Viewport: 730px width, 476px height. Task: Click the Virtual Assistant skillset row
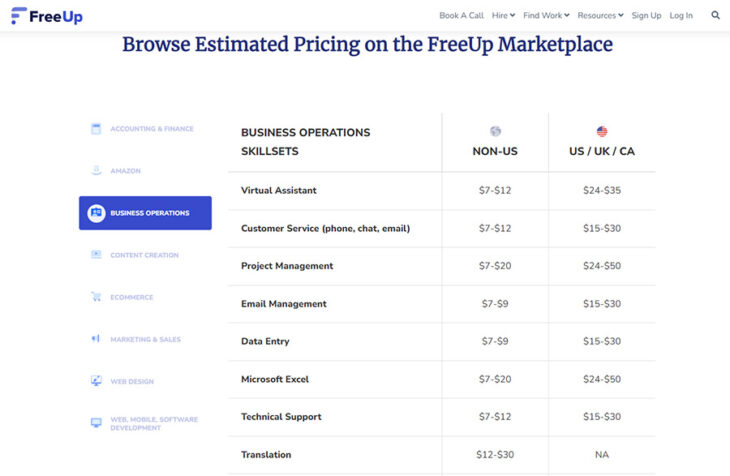278,191
